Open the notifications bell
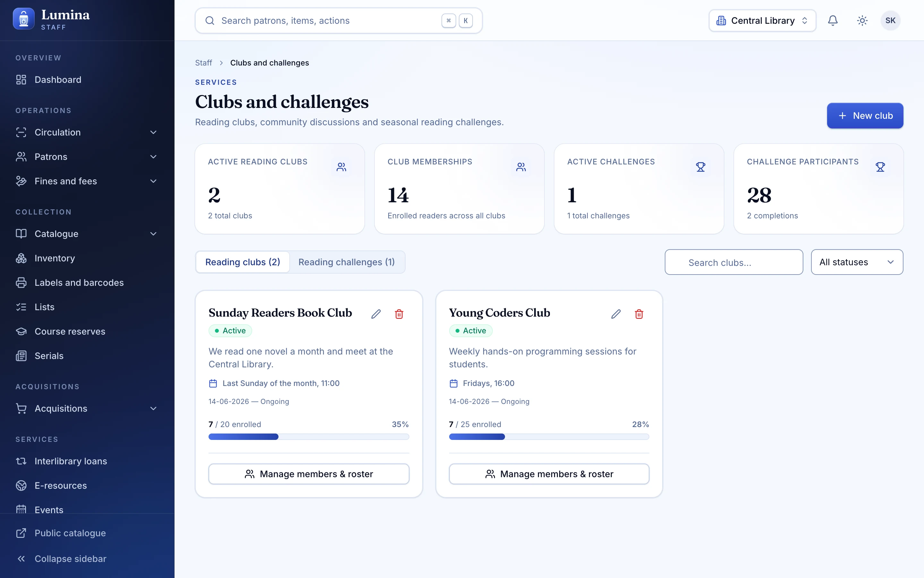Image resolution: width=924 pixels, height=578 pixels. point(833,21)
